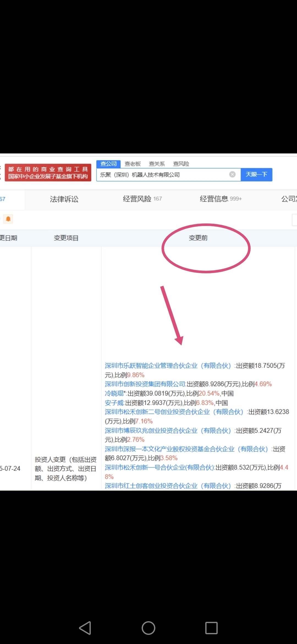Open the 冷晓琨 person link
The image size is (297, 644).
(x=114, y=393)
